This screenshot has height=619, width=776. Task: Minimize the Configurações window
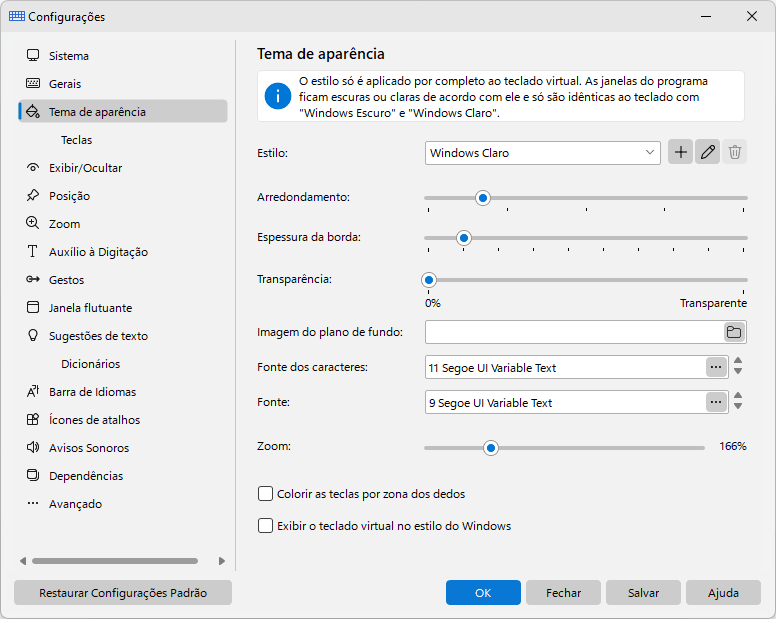706,16
